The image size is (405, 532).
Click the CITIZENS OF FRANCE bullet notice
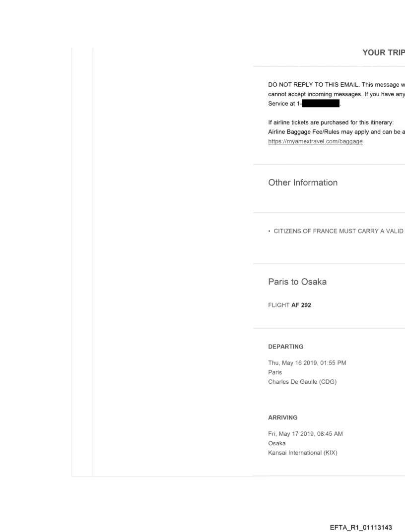[x=336, y=231]
